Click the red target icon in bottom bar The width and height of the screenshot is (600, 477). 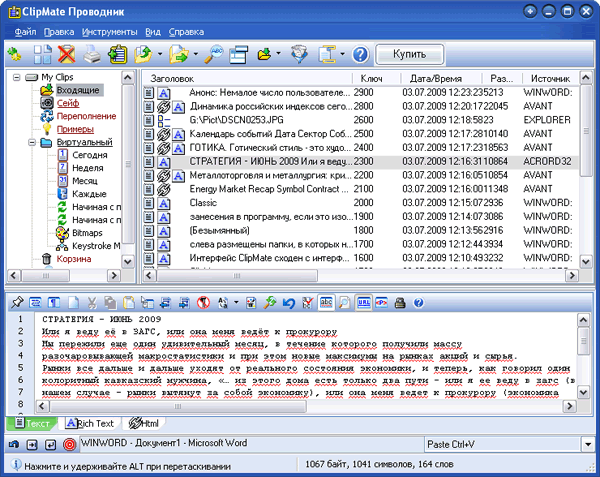(x=69, y=444)
